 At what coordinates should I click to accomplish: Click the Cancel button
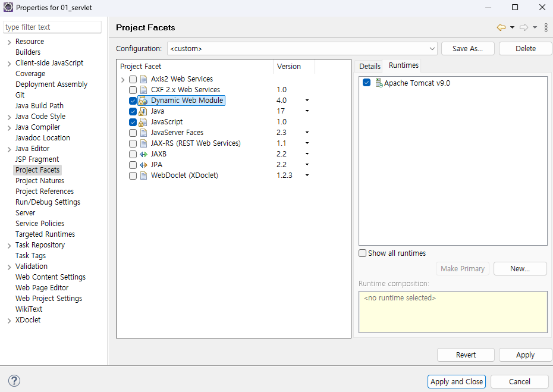coord(519,382)
